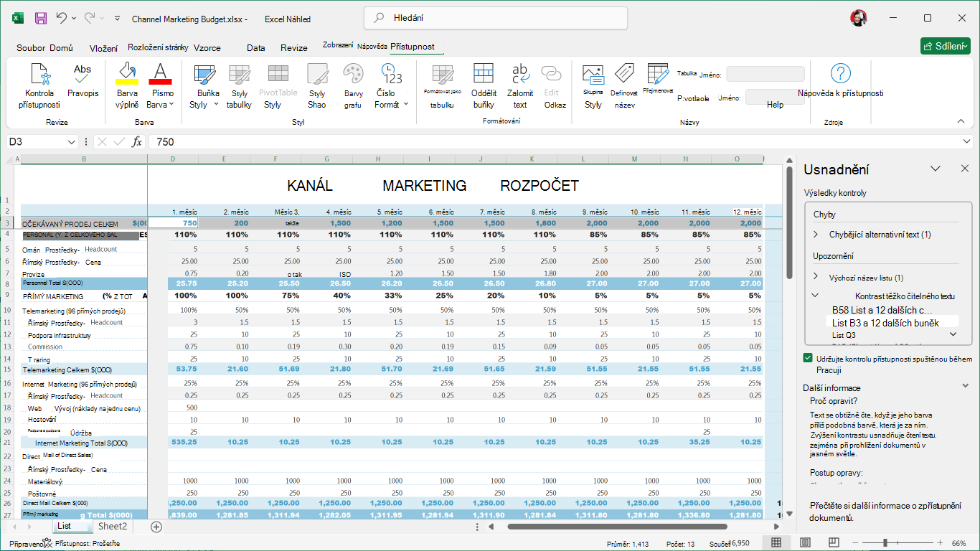Click Oddělit buňky unmerge icon
The width and height of the screenshot is (980, 551).
484,86
